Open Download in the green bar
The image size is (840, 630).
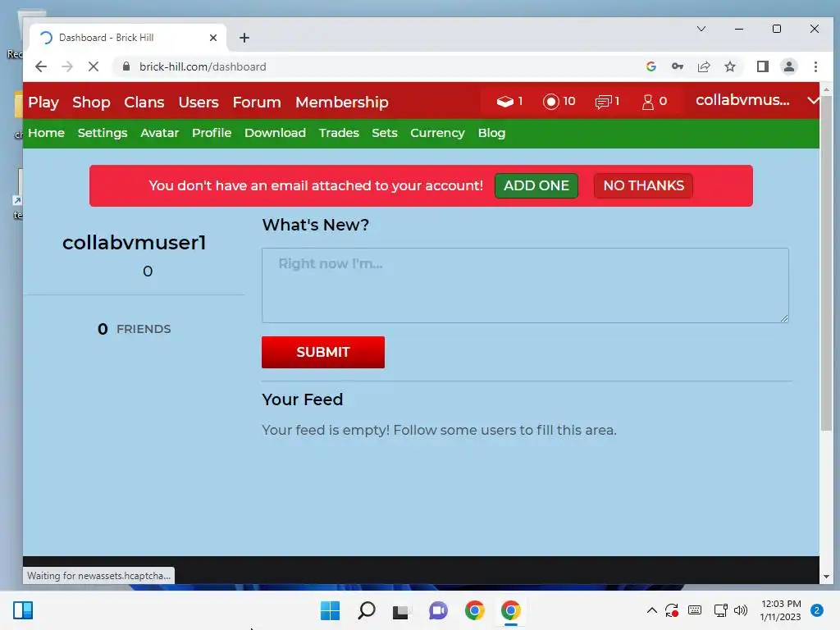click(x=275, y=133)
